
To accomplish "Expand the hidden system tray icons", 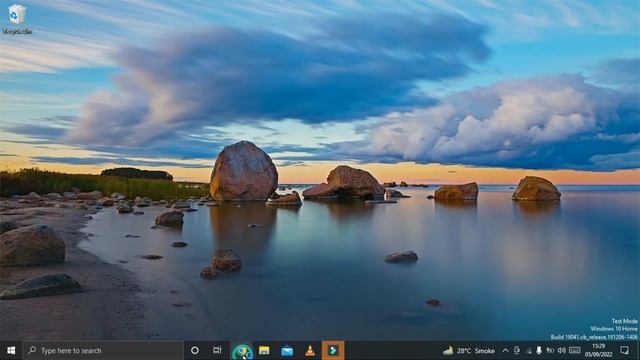I will pos(505,351).
